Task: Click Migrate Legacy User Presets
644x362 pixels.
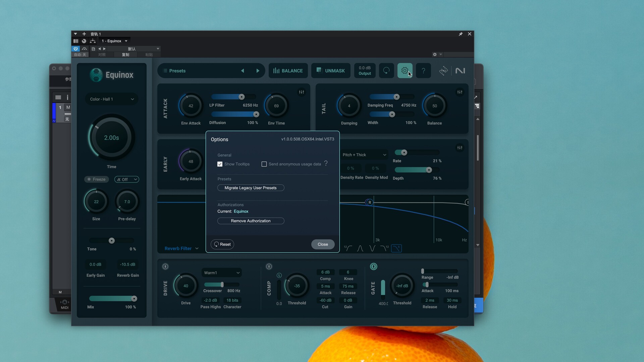Action: click(x=251, y=188)
